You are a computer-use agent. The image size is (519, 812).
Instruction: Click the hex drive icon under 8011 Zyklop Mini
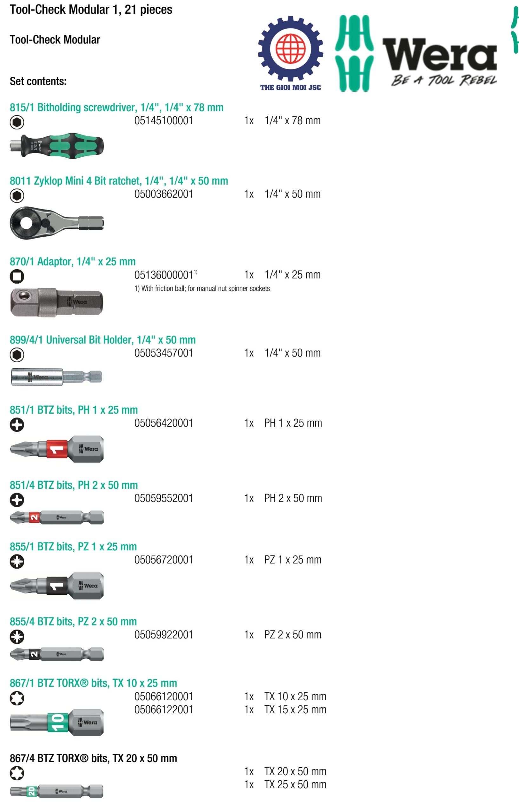pyautogui.click(x=17, y=196)
